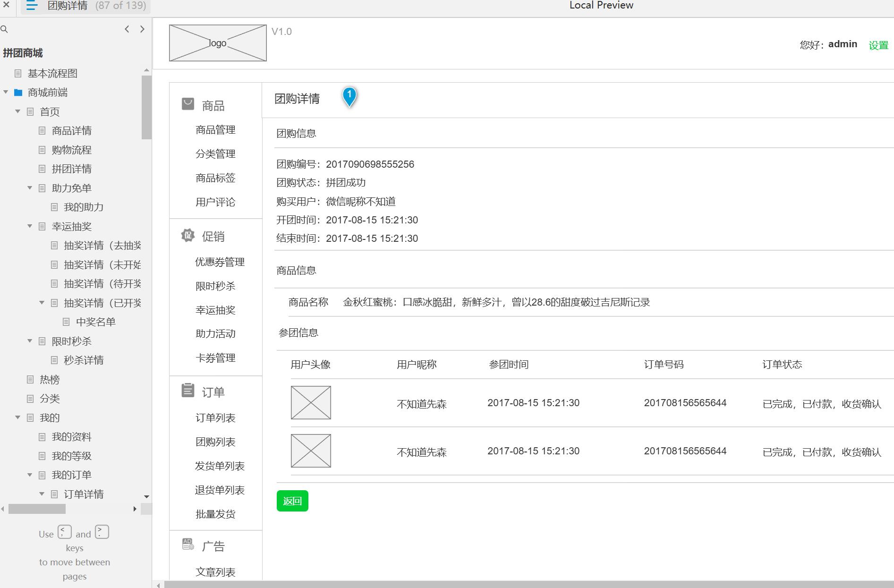The image size is (894, 588).
Task: Collapse the 订单详情 tree node
Action: (42, 494)
